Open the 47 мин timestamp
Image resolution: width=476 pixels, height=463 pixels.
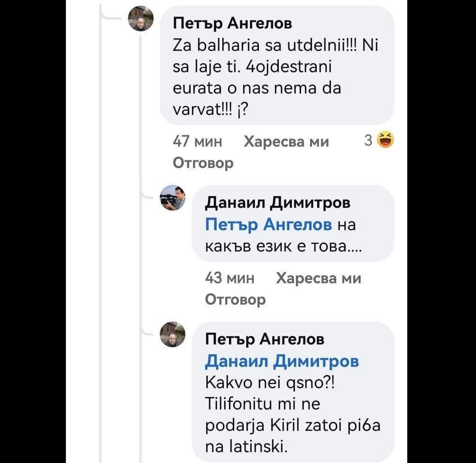pyautogui.click(x=198, y=141)
